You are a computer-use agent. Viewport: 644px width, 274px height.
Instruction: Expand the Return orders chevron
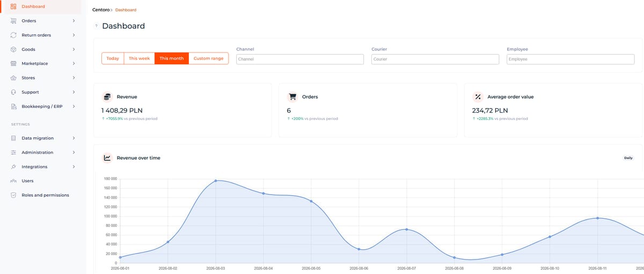tap(74, 35)
